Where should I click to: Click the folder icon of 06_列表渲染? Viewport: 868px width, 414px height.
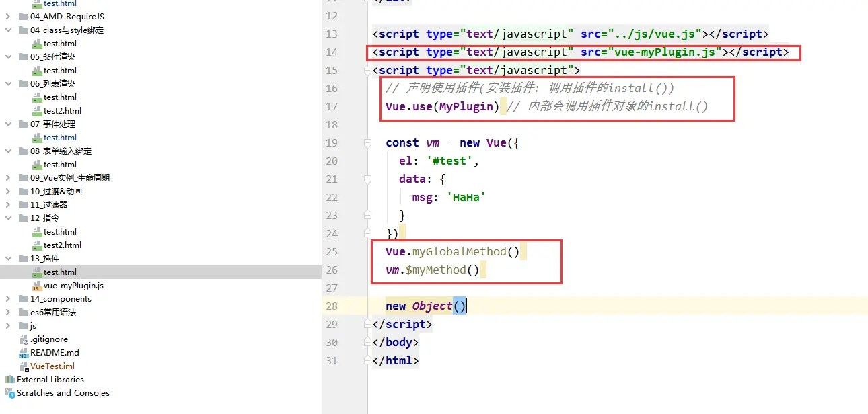(24, 84)
